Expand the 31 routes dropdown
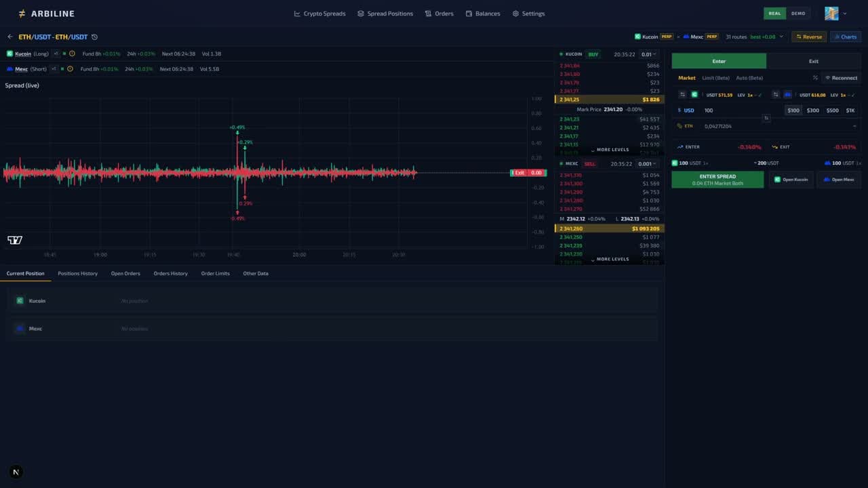The image size is (868, 488). coord(754,37)
